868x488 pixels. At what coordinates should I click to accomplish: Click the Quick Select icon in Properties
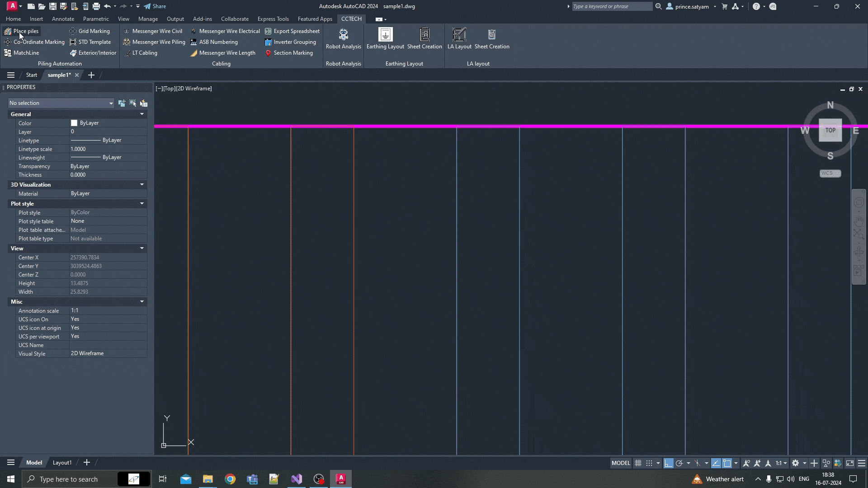[x=144, y=103]
